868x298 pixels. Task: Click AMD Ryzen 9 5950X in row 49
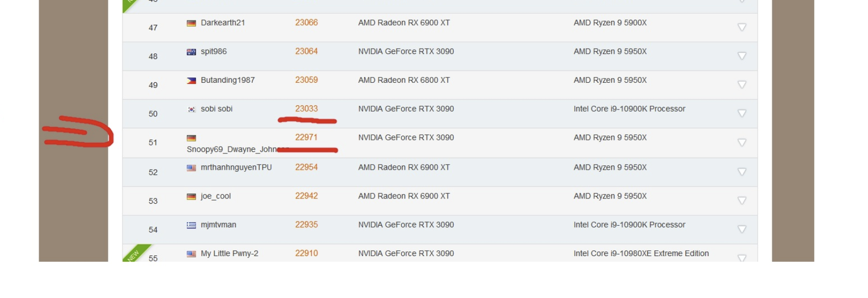click(610, 80)
